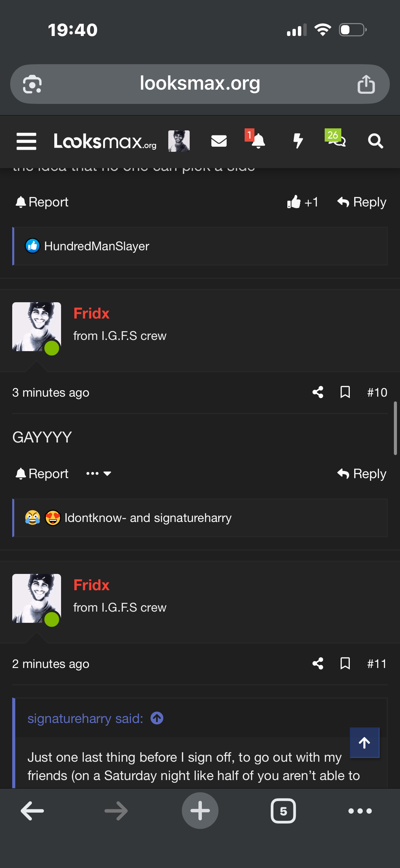Share post #10 via share icon

point(318,392)
